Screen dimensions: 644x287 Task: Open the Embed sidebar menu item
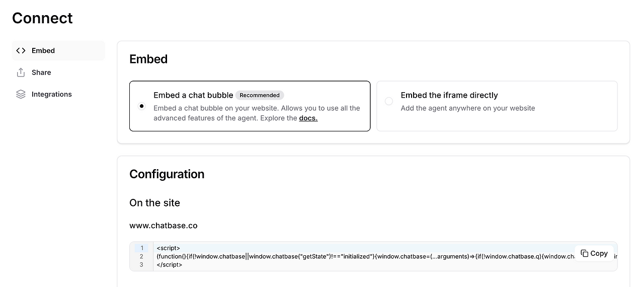click(x=43, y=50)
